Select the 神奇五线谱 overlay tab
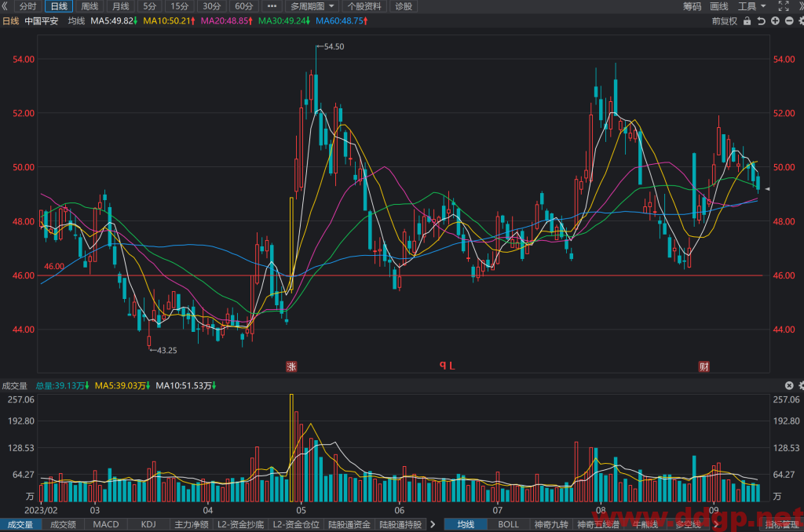The width and height of the screenshot is (804, 532). [598, 524]
